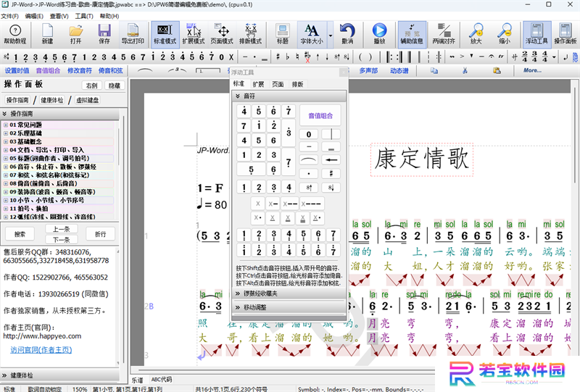580x392 pixels.
Task: Switch to 标准模式 standard mode
Action: (x=165, y=34)
